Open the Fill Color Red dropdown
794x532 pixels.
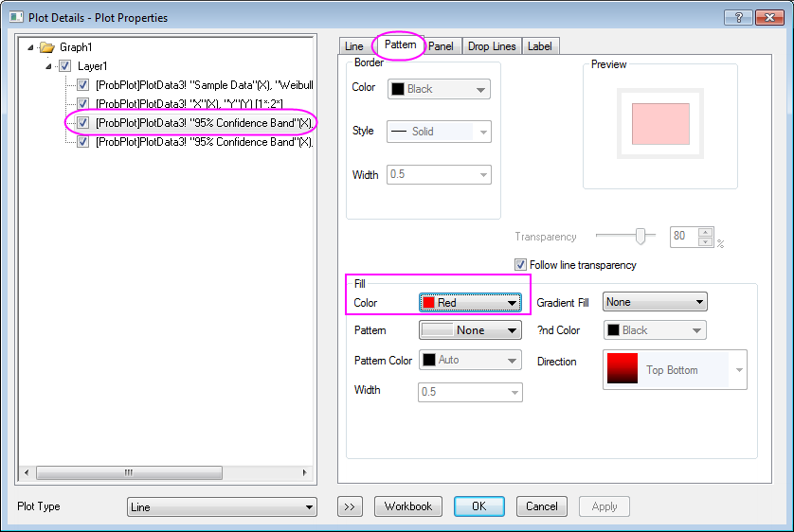click(x=470, y=303)
